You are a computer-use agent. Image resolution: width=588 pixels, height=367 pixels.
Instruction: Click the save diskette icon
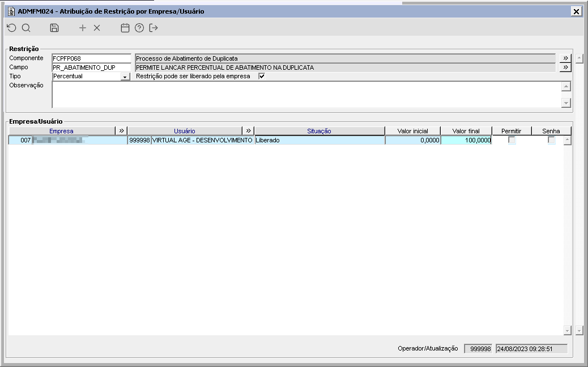click(54, 28)
